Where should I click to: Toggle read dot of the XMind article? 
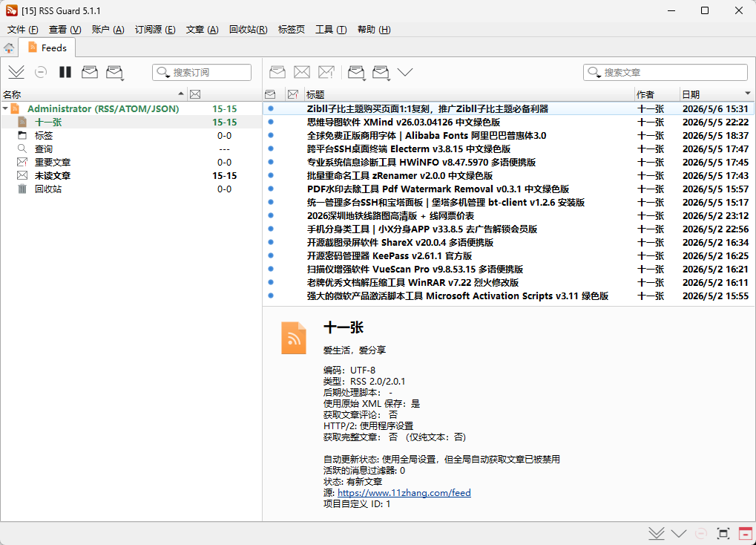[271, 122]
